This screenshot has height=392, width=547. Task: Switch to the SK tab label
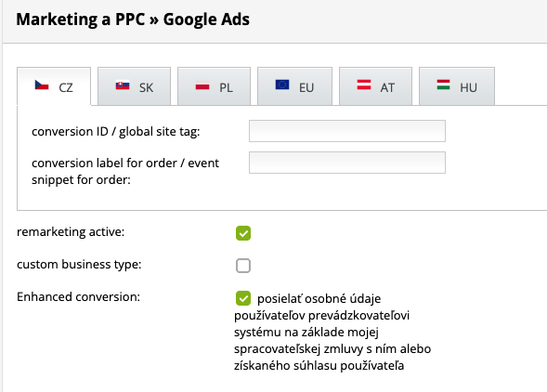pyautogui.click(x=146, y=87)
